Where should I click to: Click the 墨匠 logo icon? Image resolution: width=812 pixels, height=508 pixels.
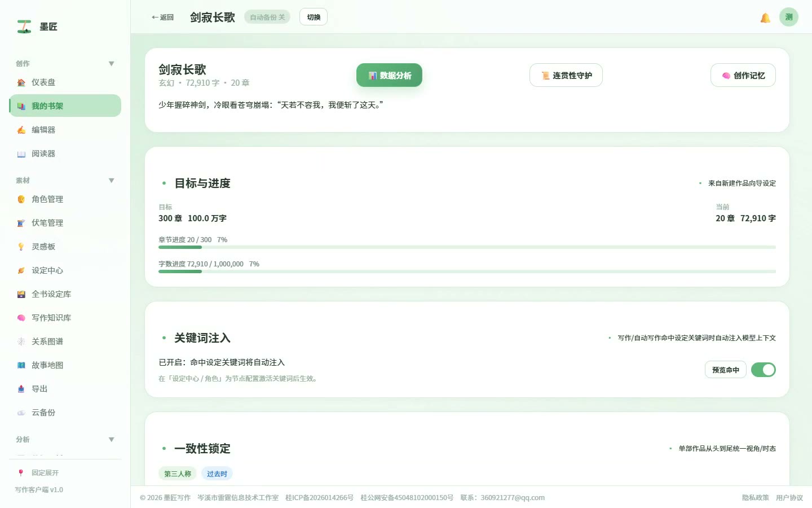(x=24, y=27)
